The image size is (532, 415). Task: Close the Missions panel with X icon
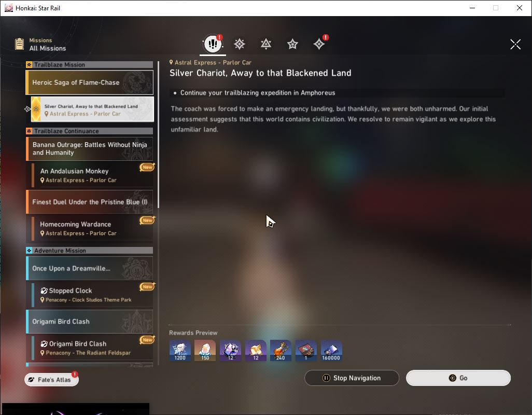pos(515,44)
